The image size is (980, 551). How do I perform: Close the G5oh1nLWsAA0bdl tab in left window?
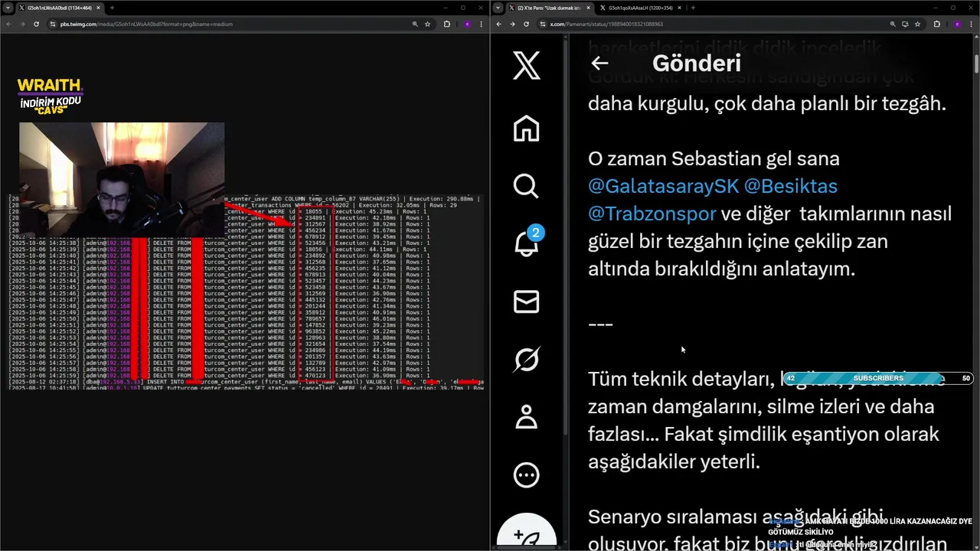tap(98, 8)
